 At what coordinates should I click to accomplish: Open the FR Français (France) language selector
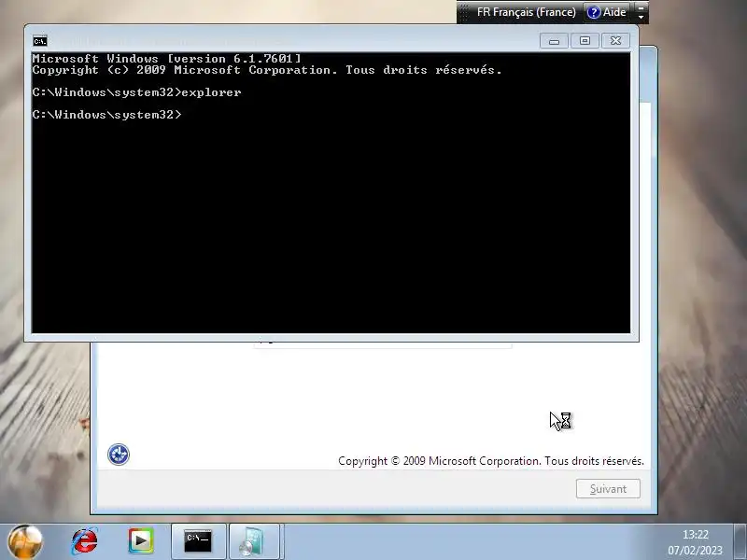[526, 12]
